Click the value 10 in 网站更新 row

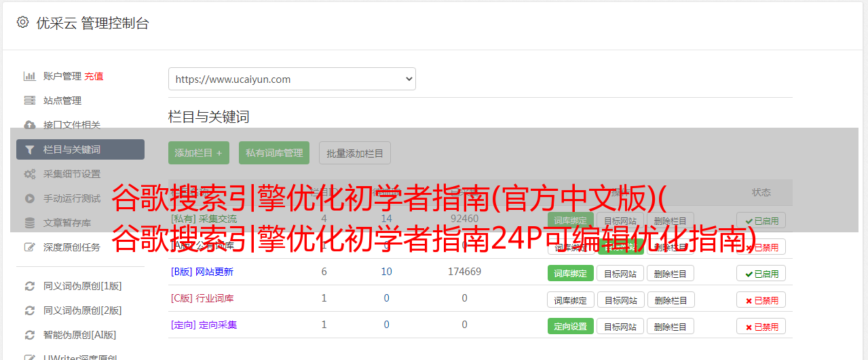pos(386,272)
